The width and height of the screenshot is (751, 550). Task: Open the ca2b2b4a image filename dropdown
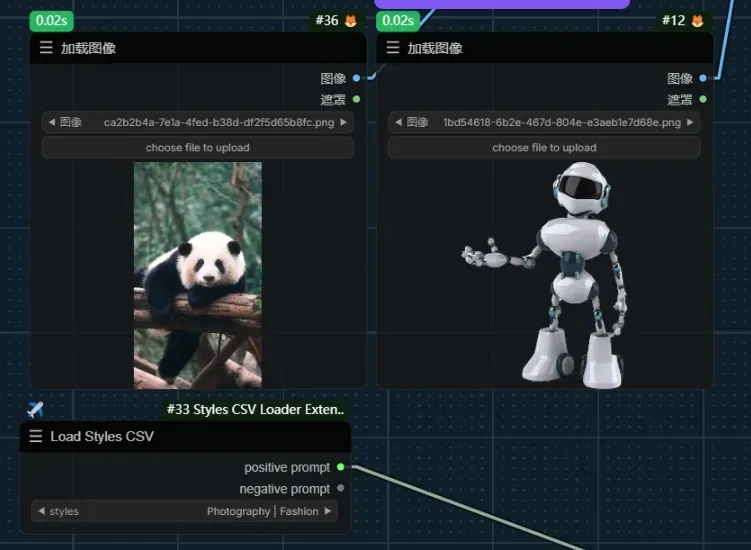coord(210,122)
